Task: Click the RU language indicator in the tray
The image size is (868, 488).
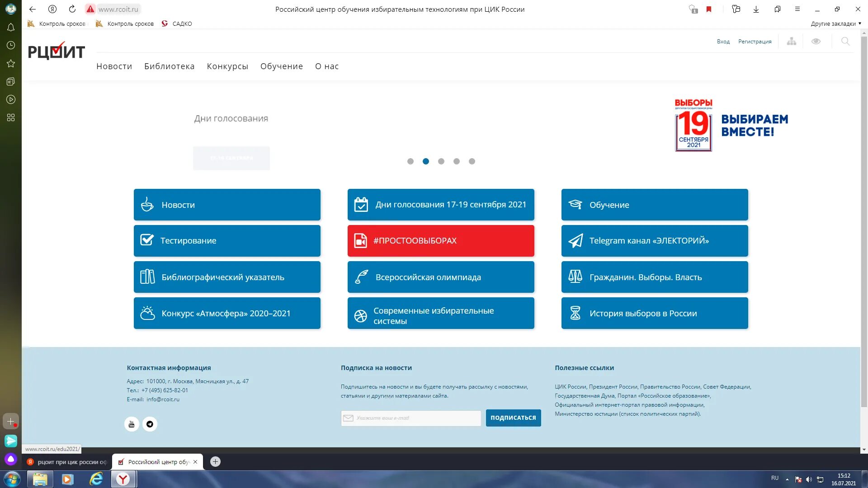Action: pyautogui.click(x=775, y=478)
